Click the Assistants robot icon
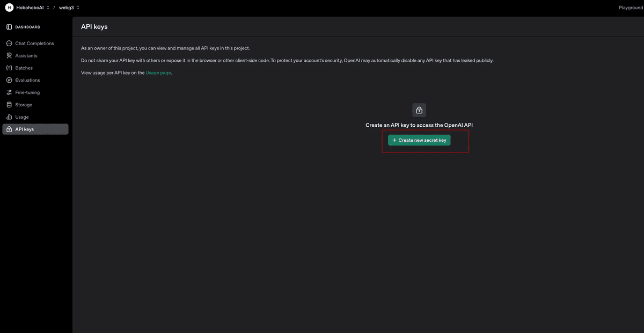The image size is (644, 333). 9,56
